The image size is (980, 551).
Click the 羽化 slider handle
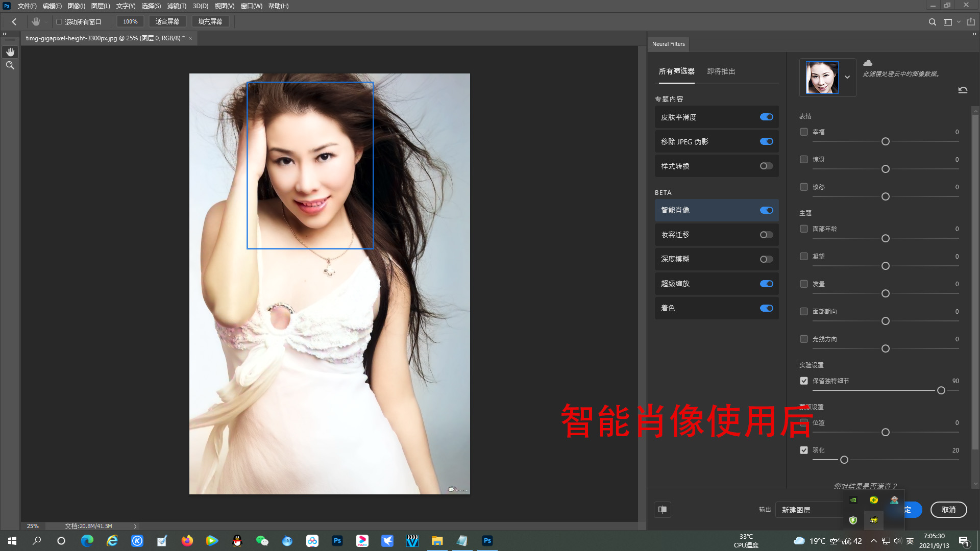click(x=844, y=460)
